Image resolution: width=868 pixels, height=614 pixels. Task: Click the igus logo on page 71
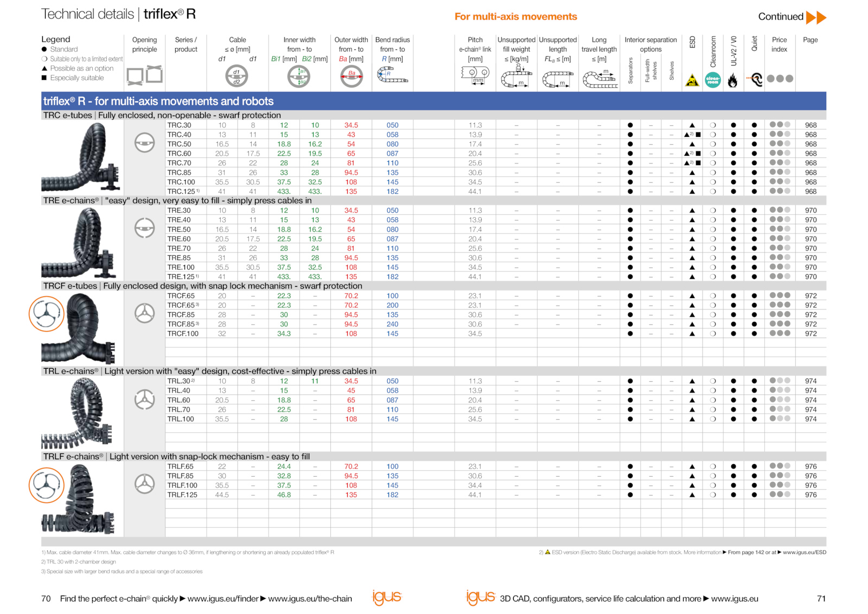pyautogui.click(x=481, y=598)
